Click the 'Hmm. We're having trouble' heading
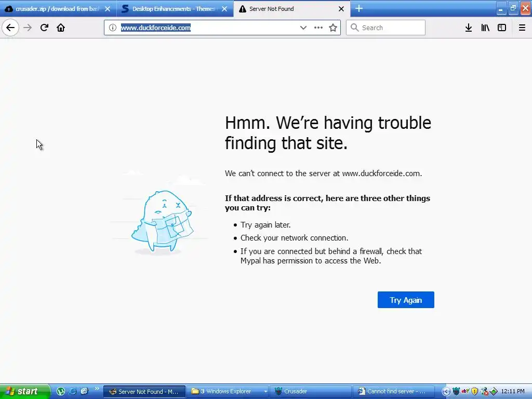Viewport: 532px width, 399px height. [x=328, y=133]
